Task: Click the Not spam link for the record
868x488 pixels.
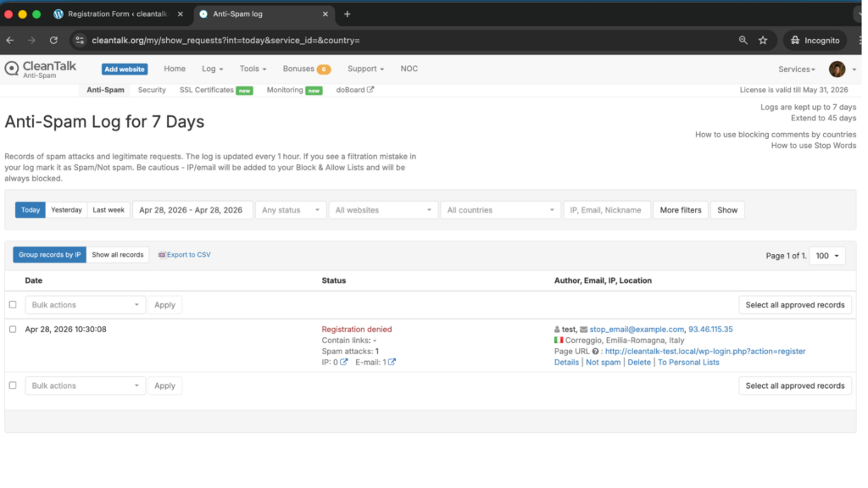Action: click(x=602, y=362)
